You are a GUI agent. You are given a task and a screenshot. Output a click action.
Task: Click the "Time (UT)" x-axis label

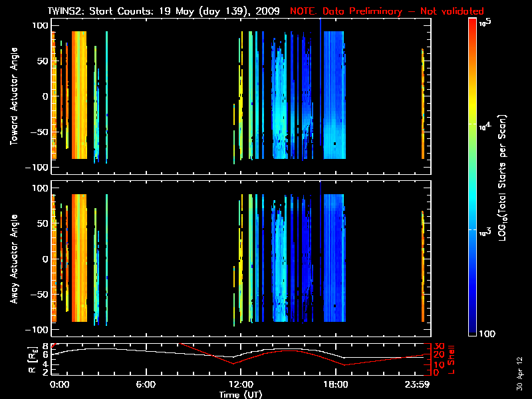click(x=240, y=394)
